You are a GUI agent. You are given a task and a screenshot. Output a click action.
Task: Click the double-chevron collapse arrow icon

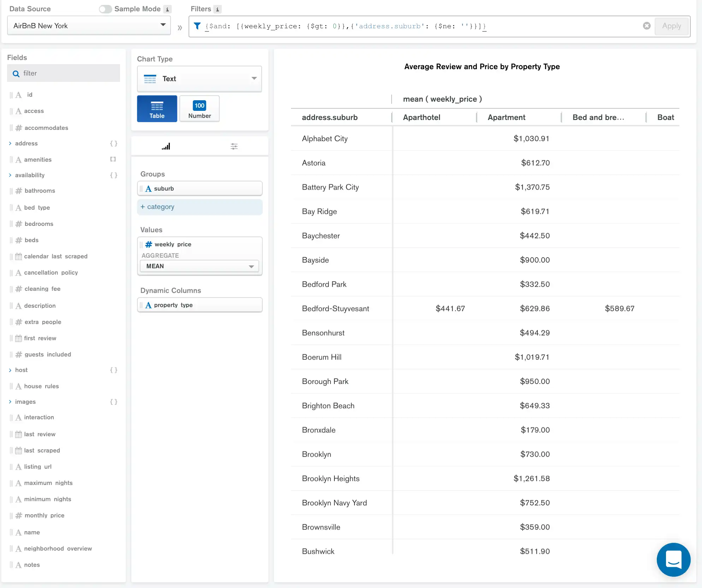[180, 28]
